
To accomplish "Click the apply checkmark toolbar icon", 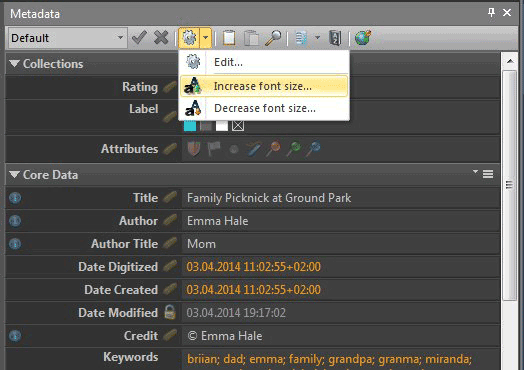I will (139, 37).
